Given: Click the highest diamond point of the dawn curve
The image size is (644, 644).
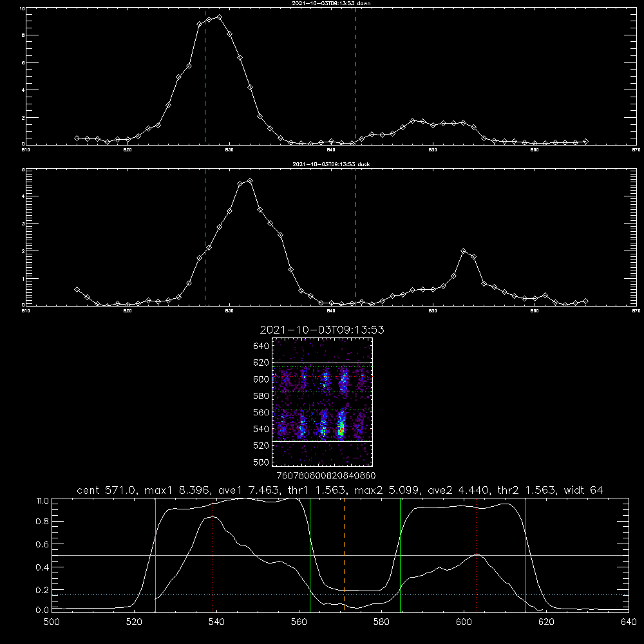Looking at the screenshot, I should (220, 17).
